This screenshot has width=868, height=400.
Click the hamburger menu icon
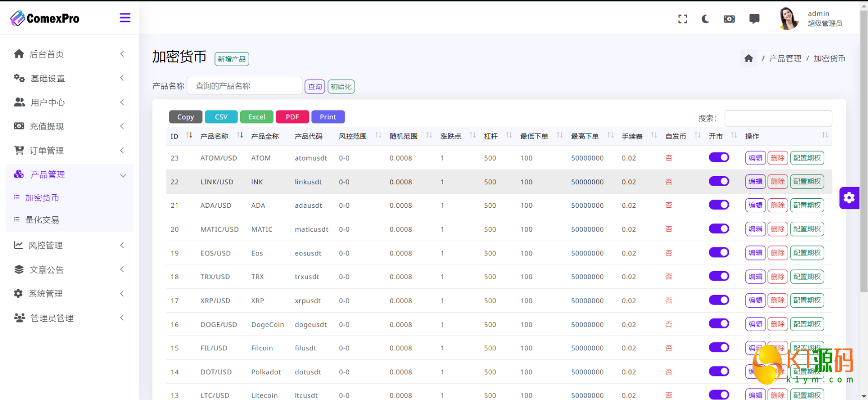[x=125, y=18]
